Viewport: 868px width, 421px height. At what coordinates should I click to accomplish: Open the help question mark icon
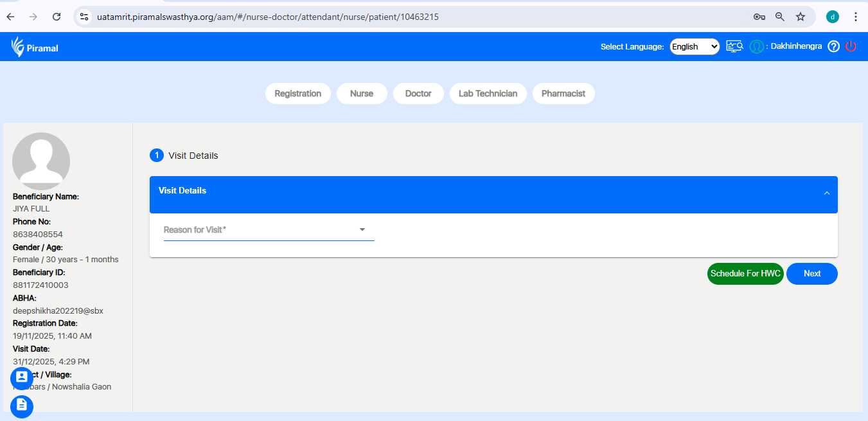click(x=833, y=46)
